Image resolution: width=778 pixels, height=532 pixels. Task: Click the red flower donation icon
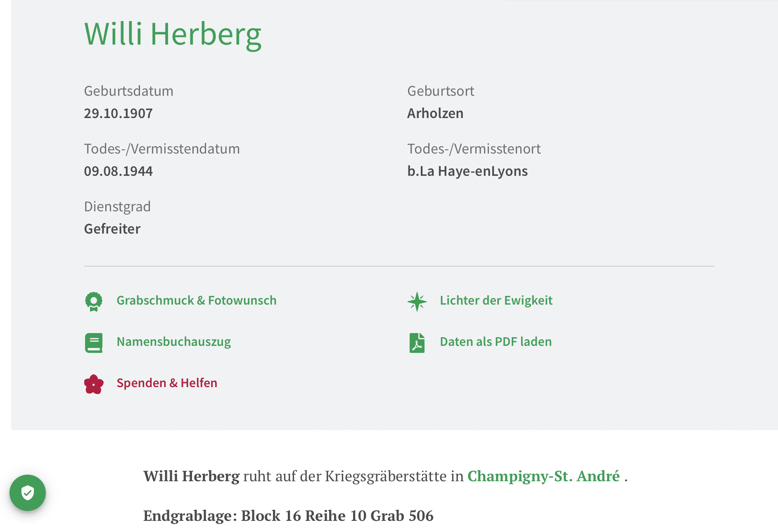(x=94, y=384)
